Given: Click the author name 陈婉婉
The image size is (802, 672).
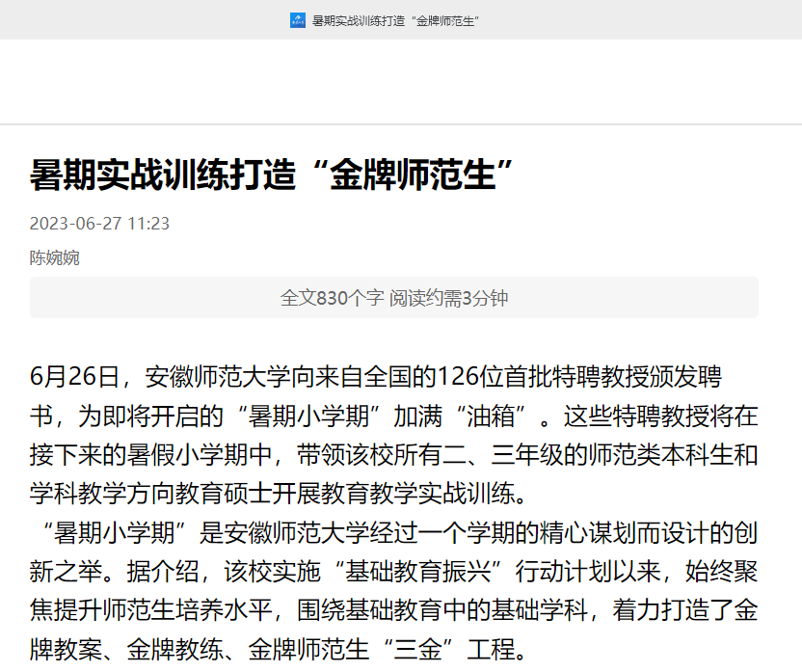Looking at the screenshot, I should tap(55, 257).
